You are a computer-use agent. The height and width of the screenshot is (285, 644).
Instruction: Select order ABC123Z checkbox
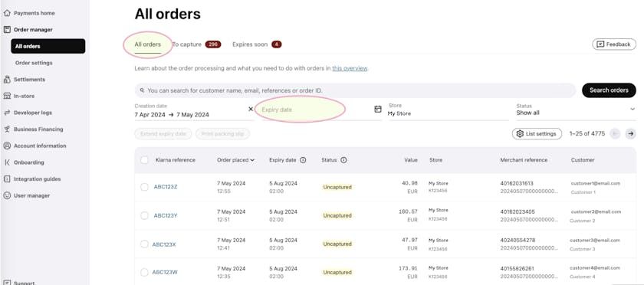pos(144,187)
